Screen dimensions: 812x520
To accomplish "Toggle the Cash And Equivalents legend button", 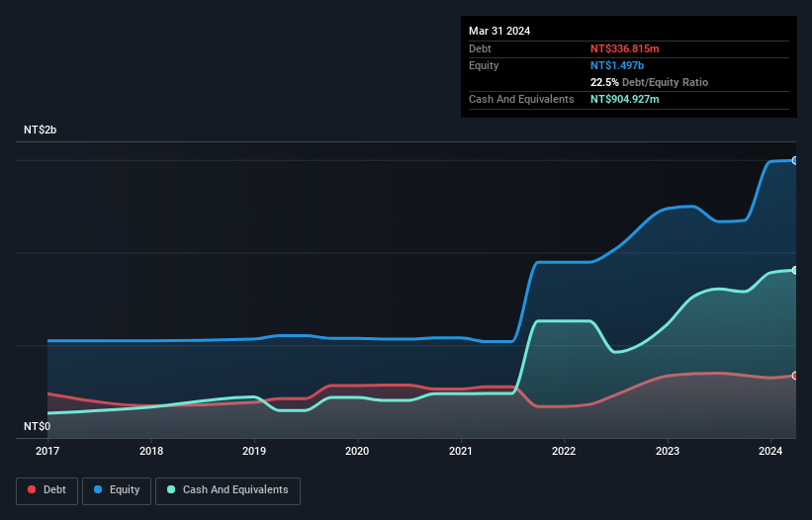I will tap(227, 490).
